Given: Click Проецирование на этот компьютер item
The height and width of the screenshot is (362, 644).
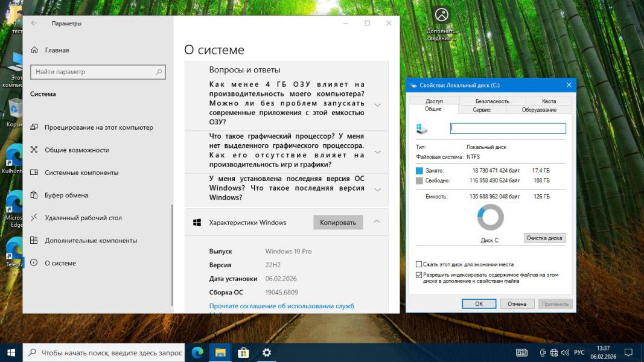Looking at the screenshot, I should (x=98, y=127).
